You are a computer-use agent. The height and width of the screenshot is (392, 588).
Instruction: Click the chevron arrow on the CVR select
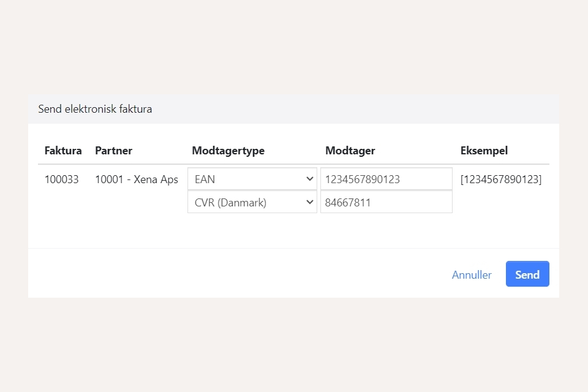[x=308, y=202]
